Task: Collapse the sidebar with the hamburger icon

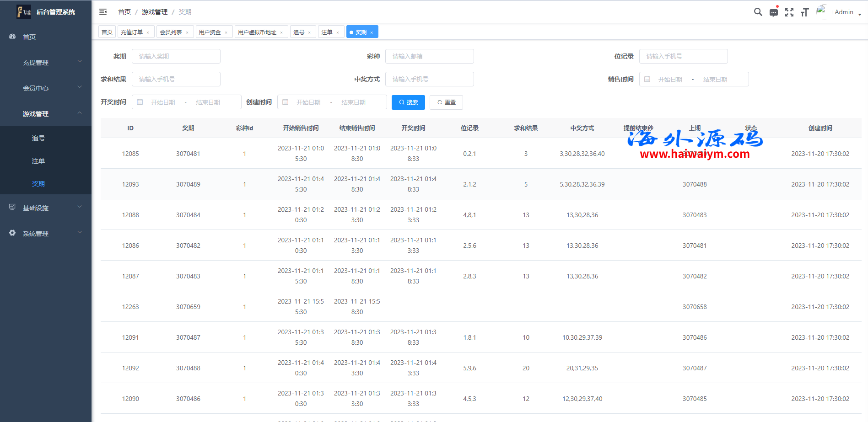Action: (103, 12)
